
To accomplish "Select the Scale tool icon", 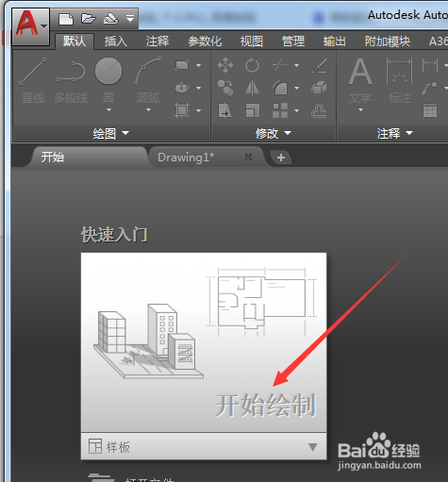I will coord(253,110).
